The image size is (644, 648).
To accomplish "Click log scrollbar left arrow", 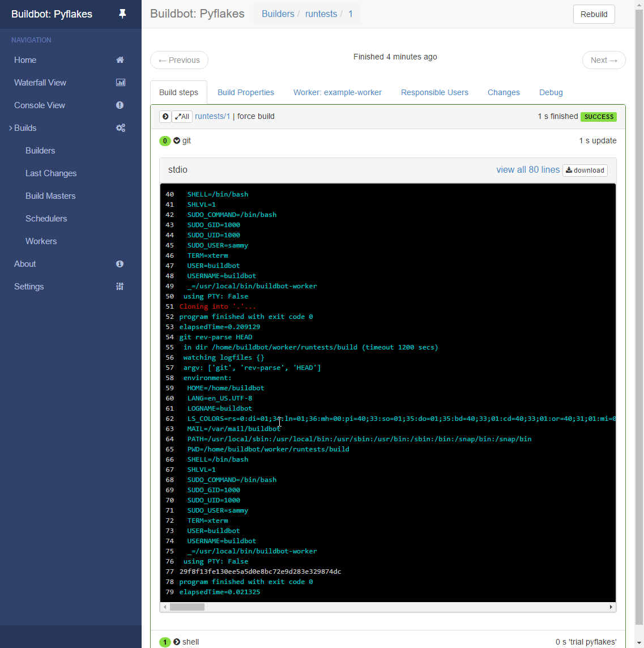I will coord(165,607).
